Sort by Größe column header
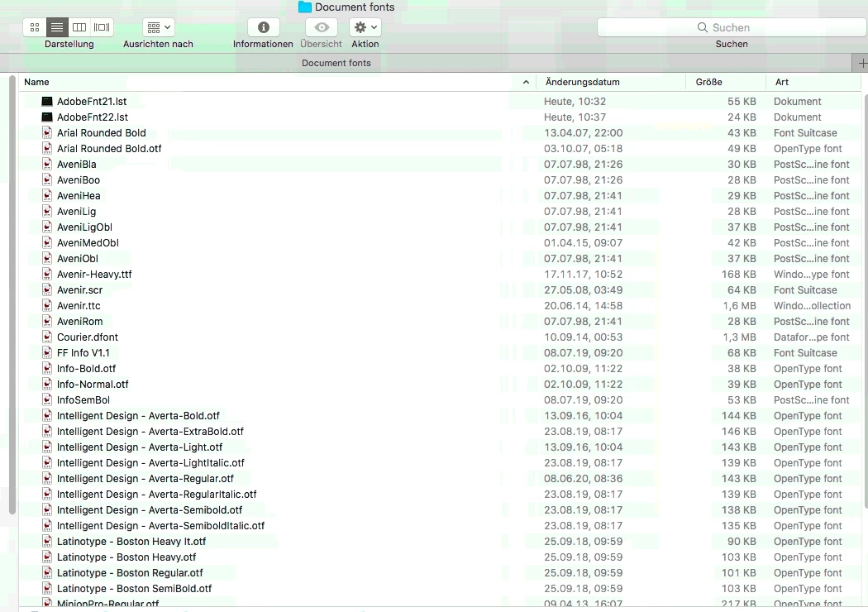Image resolution: width=868 pixels, height=612 pixels. (709, 82)
